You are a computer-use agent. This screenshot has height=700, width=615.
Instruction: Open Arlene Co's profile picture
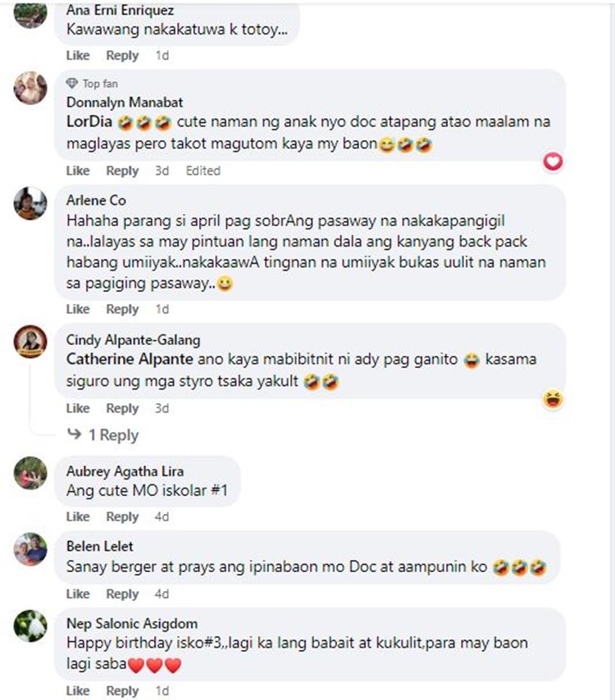pos(30,203)
